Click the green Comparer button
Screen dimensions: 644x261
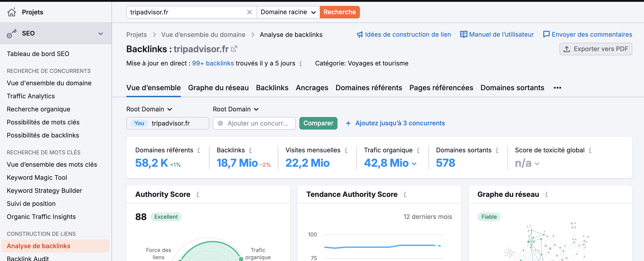click(318, 123)
